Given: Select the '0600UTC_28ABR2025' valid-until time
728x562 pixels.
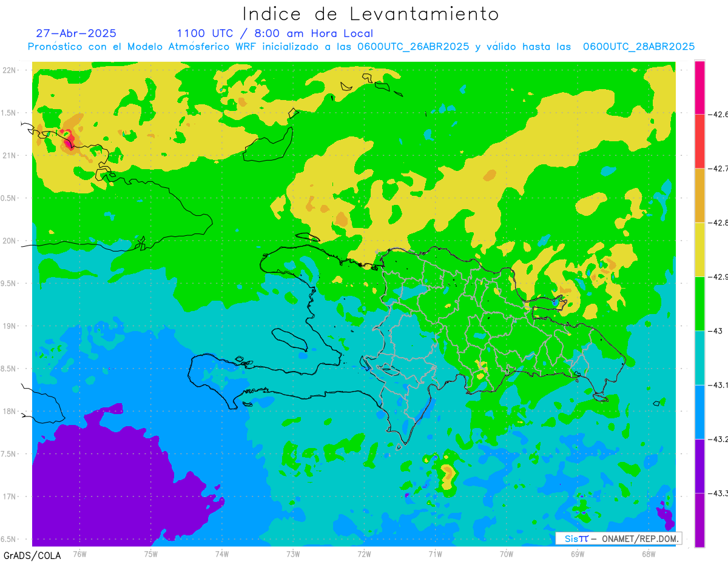Looking at the screenshot, I should [x=639, y=47].
